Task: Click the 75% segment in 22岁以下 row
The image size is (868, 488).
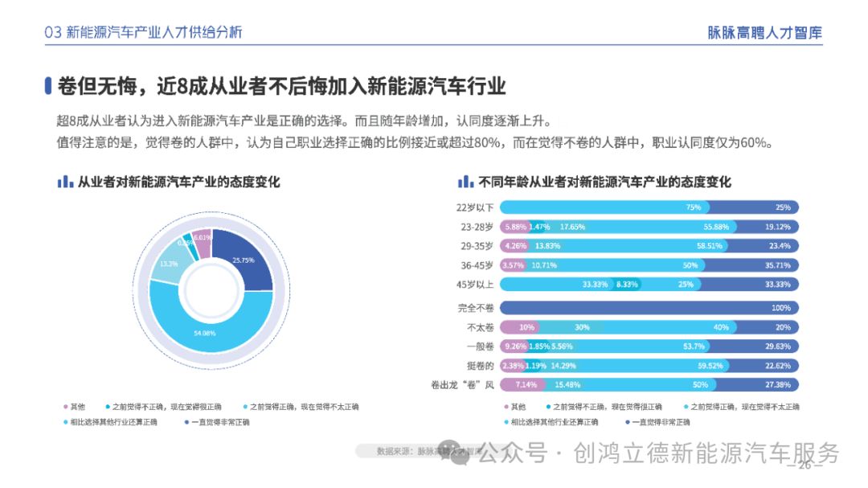Action: click(x=603, y=207)
